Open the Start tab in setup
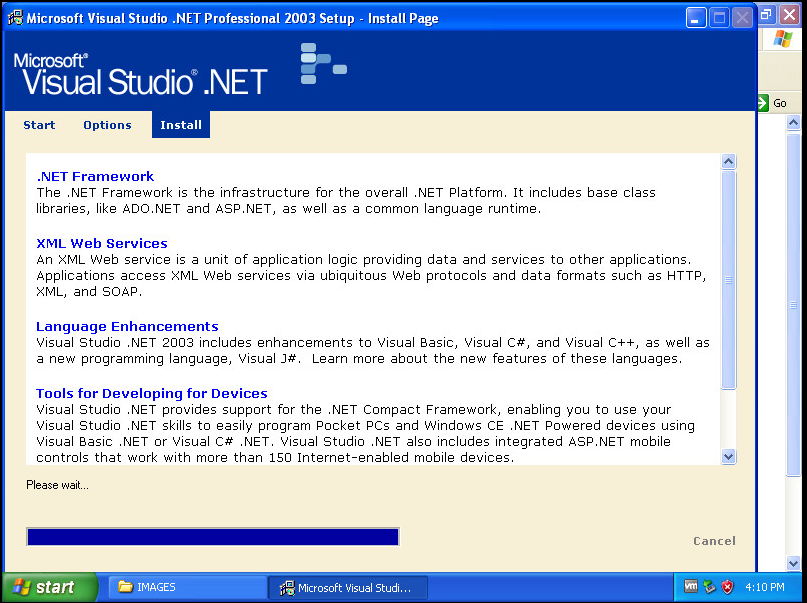The image size is (807, 603). pyautogui.click(x=39, y=125)
